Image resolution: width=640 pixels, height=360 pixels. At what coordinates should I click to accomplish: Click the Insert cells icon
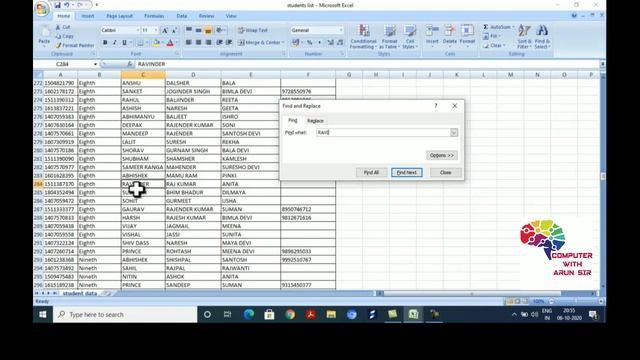[432, 31]
